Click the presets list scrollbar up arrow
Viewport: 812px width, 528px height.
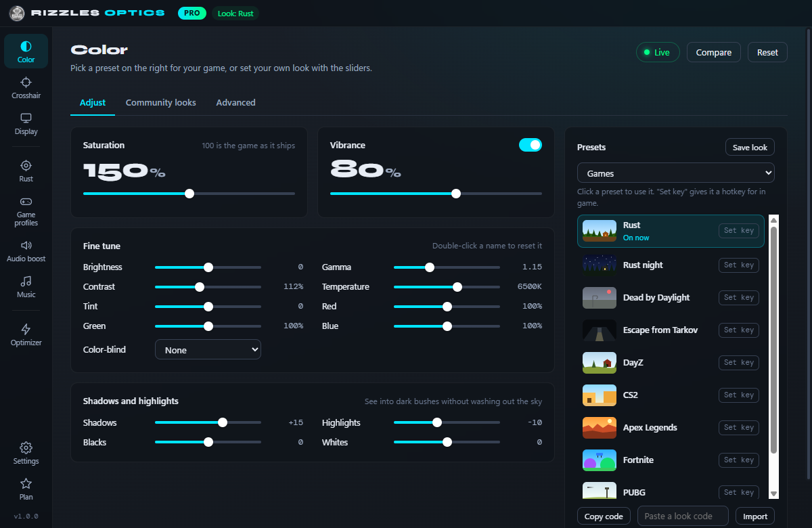click(x=774, y=220)
